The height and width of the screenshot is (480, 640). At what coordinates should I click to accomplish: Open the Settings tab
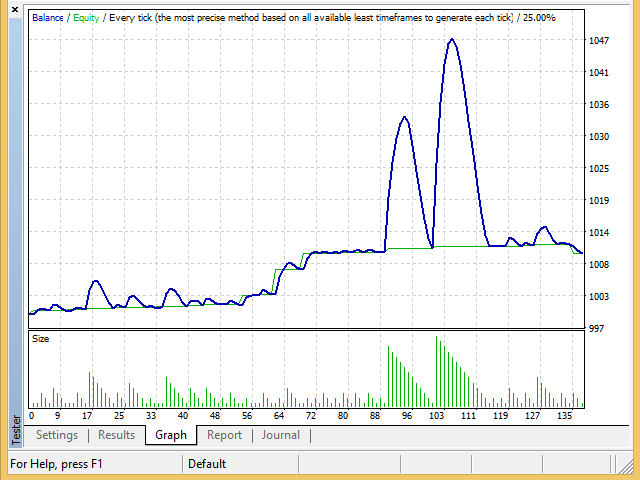(x=57, y=435)
